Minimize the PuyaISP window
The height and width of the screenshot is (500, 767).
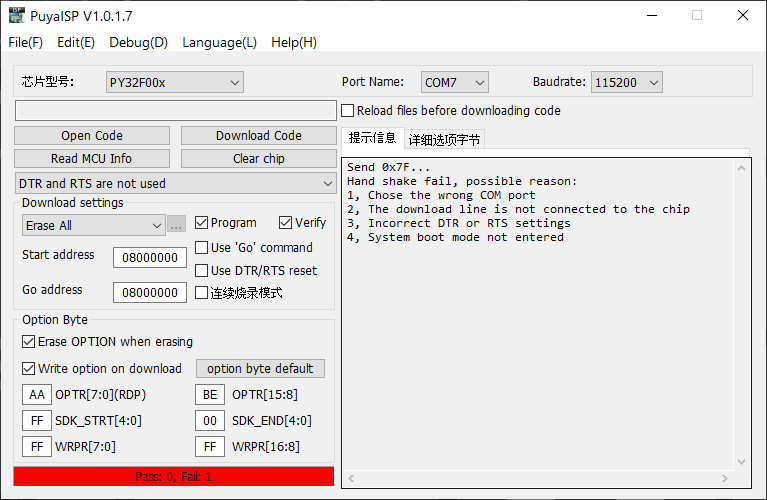click(x=652, y=16)
